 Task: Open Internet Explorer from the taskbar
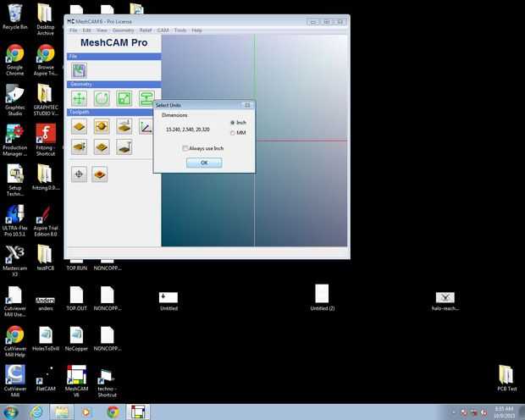coord(36,412)
